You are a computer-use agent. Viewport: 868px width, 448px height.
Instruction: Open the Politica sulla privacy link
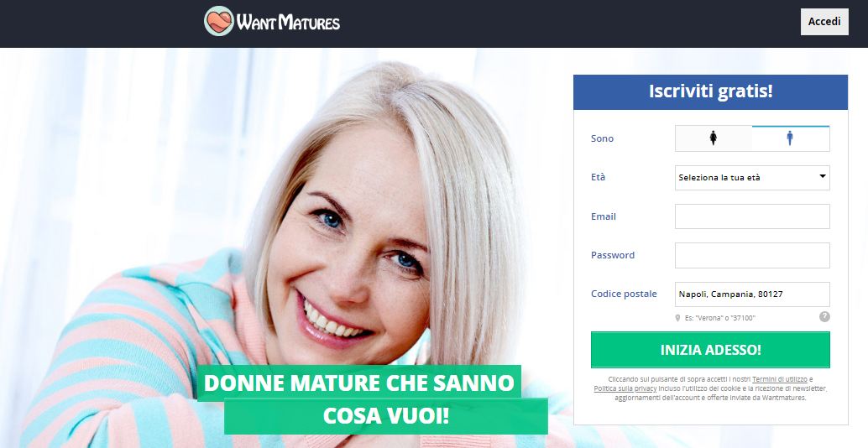(x=625, y=388)
